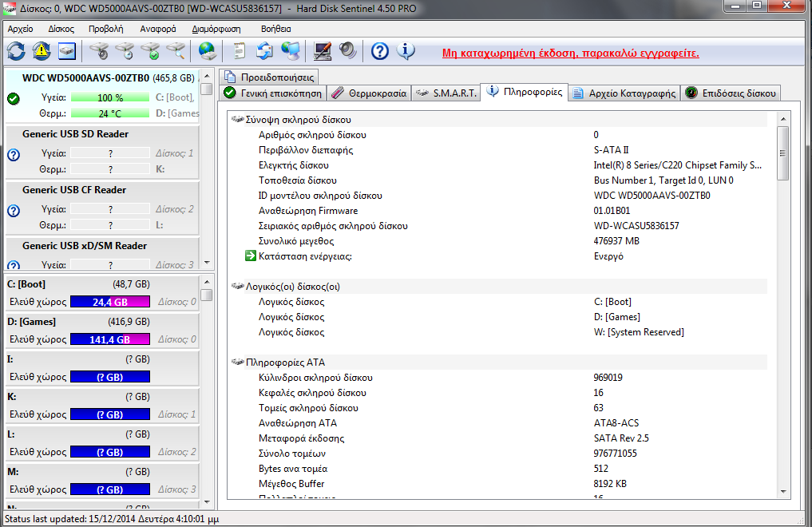Click the disk icon next to Πληροφορίες ATA
The image size is (812, 527).
(238, 363)
